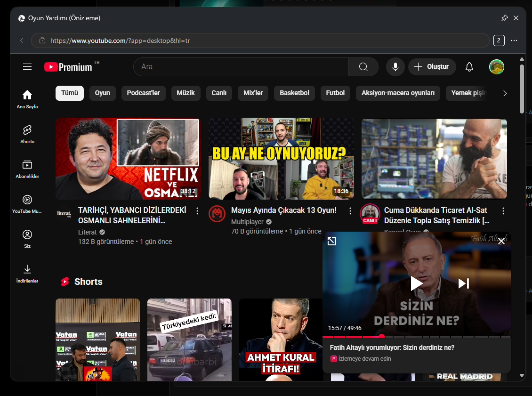Open Shorts from the sidebar
The image size is (532, 396).
click(27, 134)
